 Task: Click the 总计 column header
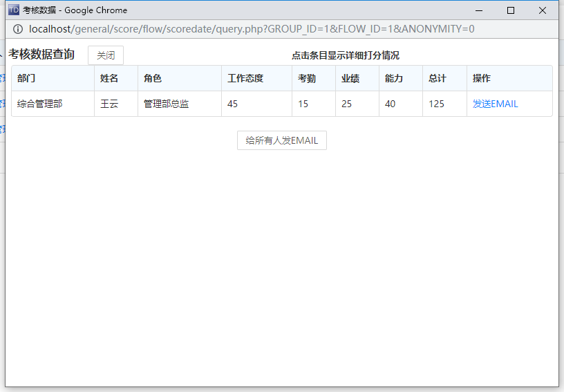coord(437,78)
